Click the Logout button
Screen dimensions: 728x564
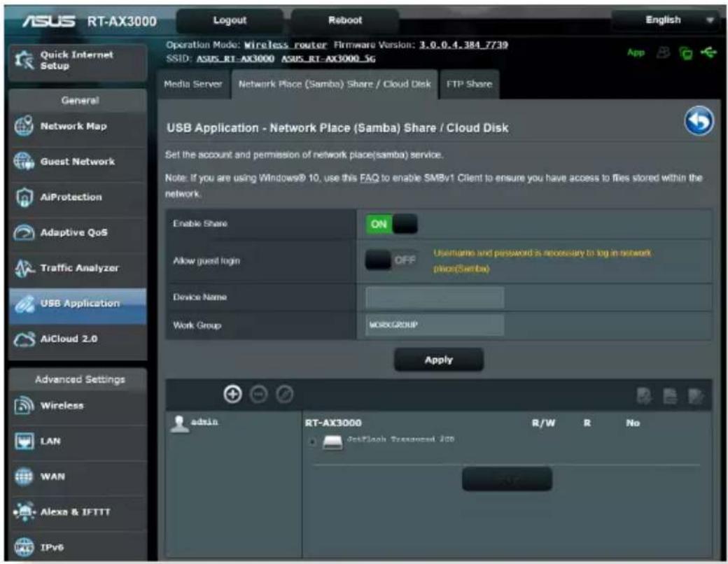point(230,20)
